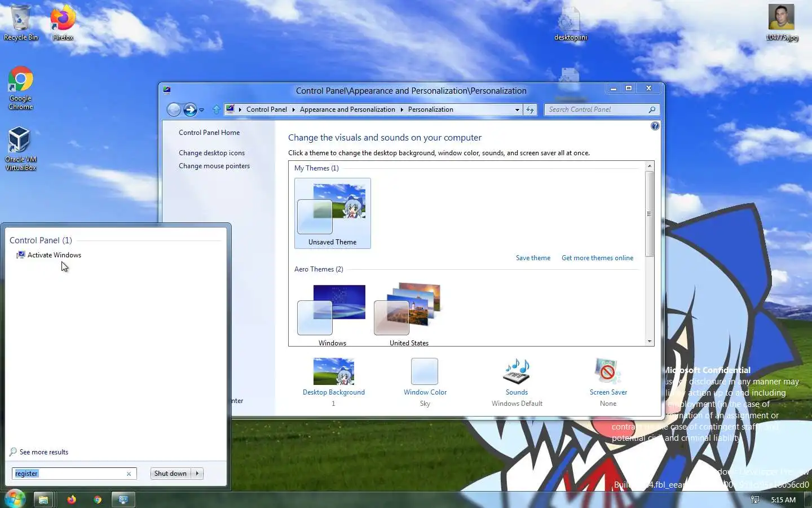Image resolution: width=812 pixels, height=508 pixels.
Task: Click Personalization in the breadcrumb
Action: (x=430, y=110)
